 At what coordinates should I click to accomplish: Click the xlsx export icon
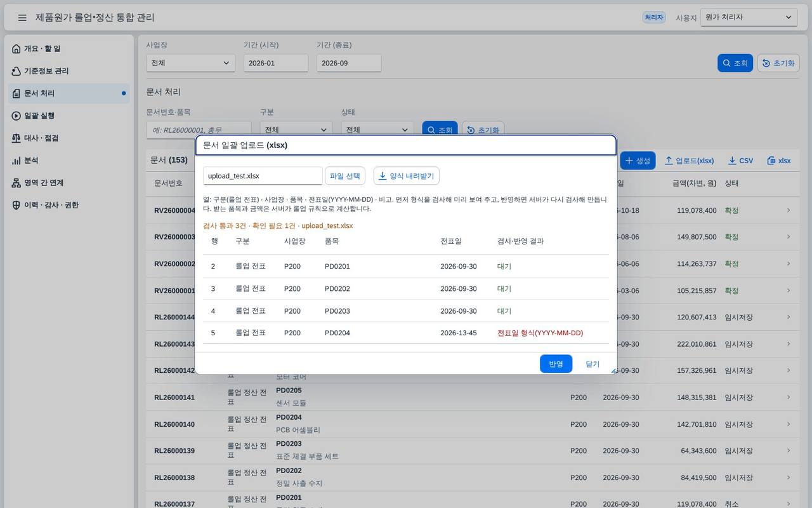(771, 161)
